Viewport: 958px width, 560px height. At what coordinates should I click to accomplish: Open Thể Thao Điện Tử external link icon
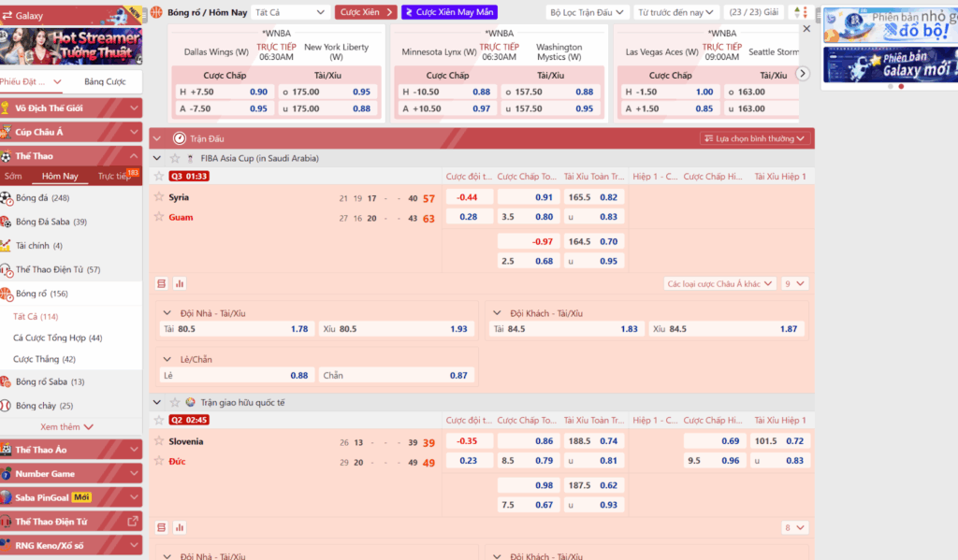[x=132, y=522]
